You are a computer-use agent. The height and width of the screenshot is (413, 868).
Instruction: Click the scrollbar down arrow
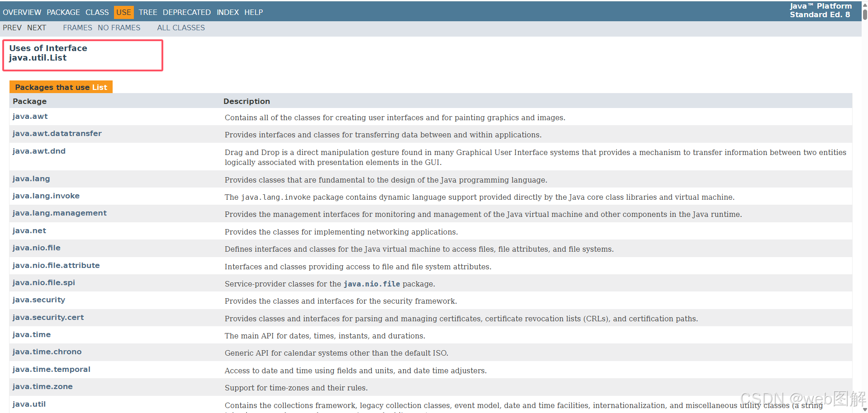865,409
